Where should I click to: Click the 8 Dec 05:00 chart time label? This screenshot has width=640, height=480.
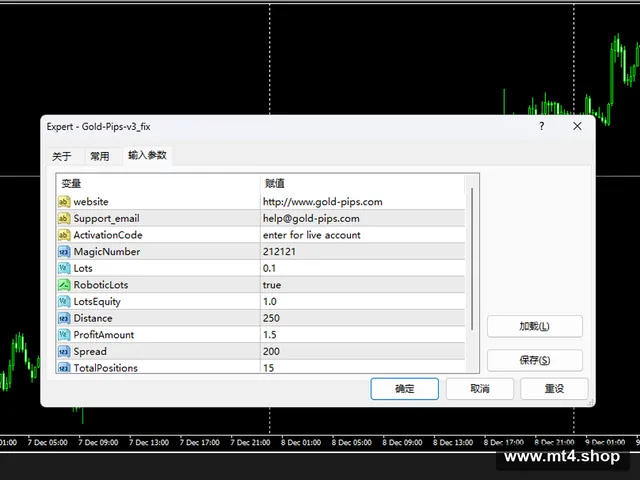click(x=351, y=442)
